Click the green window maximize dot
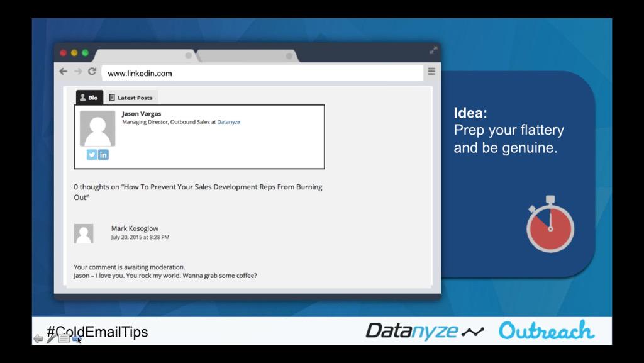Image resolution: width=644 pixels, height=363 pixels. (85, 53)
